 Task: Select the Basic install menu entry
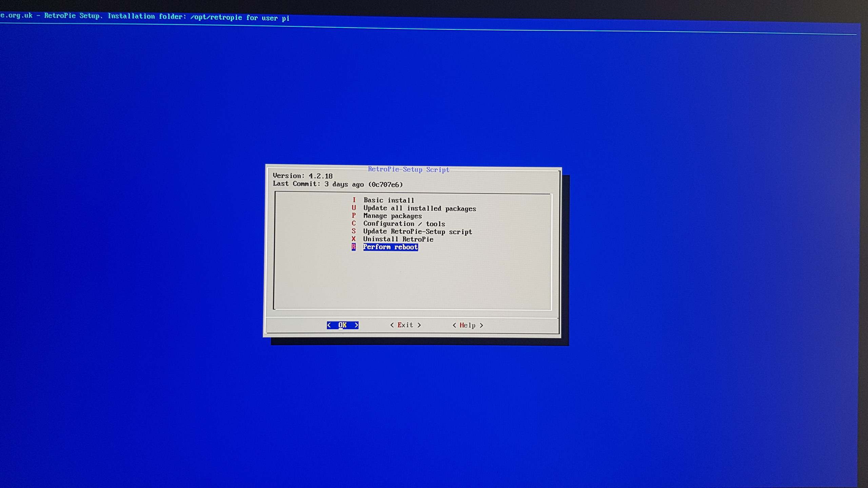pos(383,200)
